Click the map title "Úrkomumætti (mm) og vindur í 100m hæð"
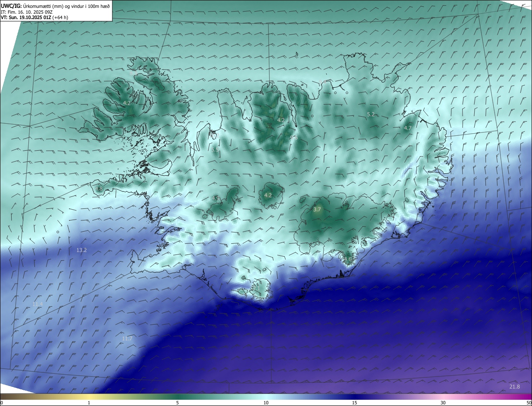This screenshot has height=406, width=532. point(66,6)
